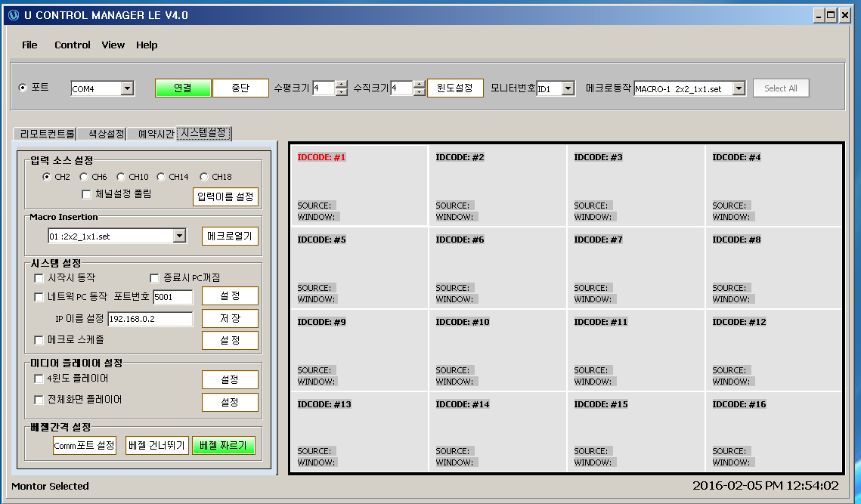The height and width of the screenshot is (504, 861).
Task: Select monitor cell IDCODE: #9
Action: click(359, 351)
